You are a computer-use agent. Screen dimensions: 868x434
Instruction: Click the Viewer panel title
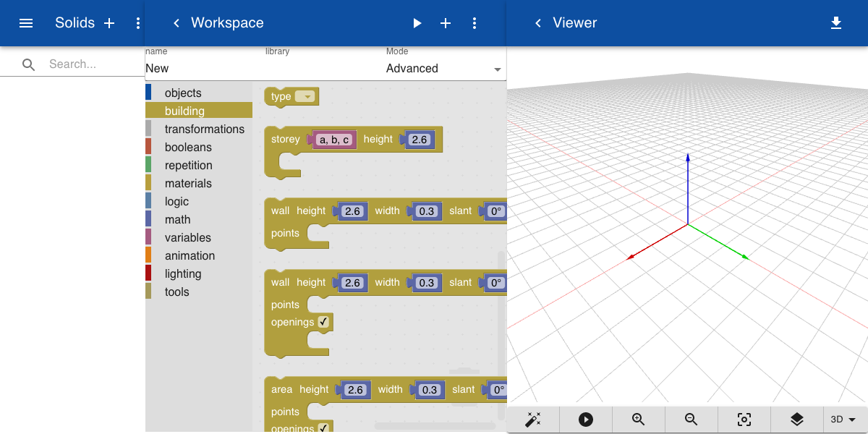575,23
